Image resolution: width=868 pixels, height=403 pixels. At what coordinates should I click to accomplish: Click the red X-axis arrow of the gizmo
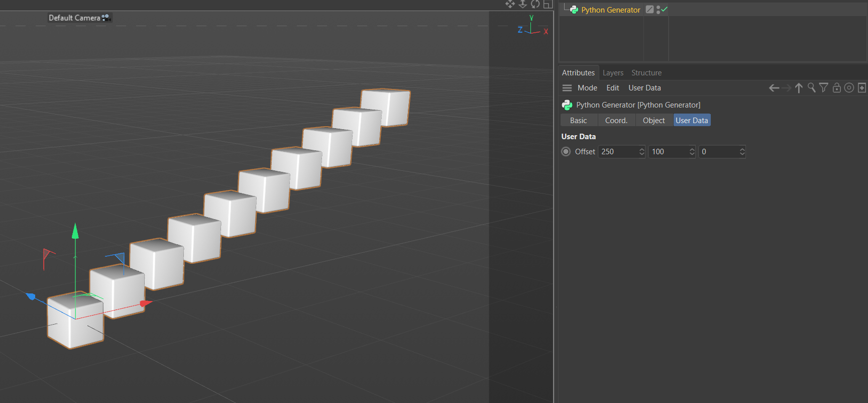pos(146,303)
